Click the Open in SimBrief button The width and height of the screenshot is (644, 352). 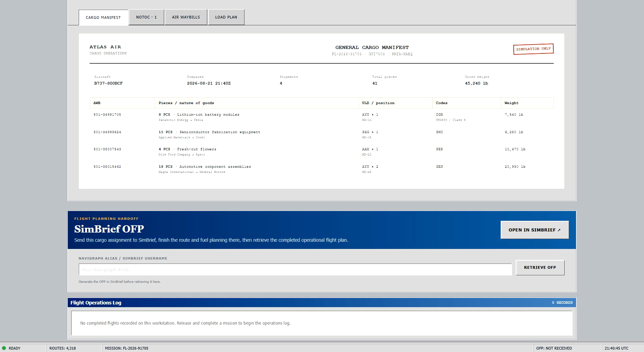(x=534, y=230)
